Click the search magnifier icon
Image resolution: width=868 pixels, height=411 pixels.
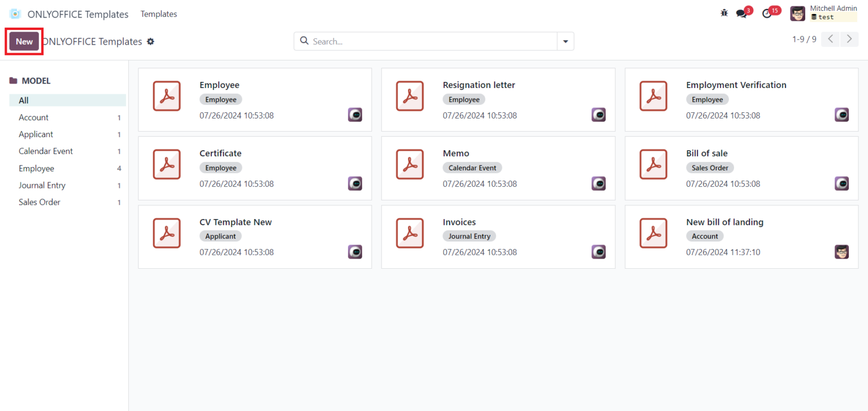pos(304,41)
